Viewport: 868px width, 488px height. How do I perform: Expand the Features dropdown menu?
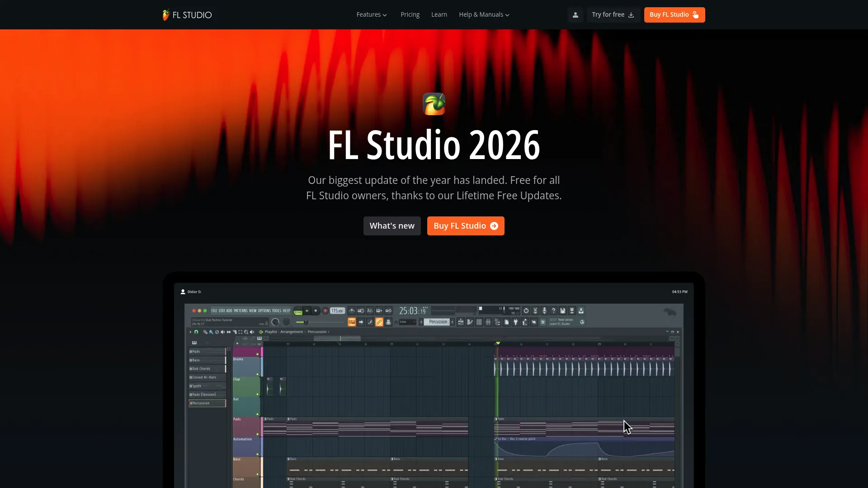click(x=372, y=15)
